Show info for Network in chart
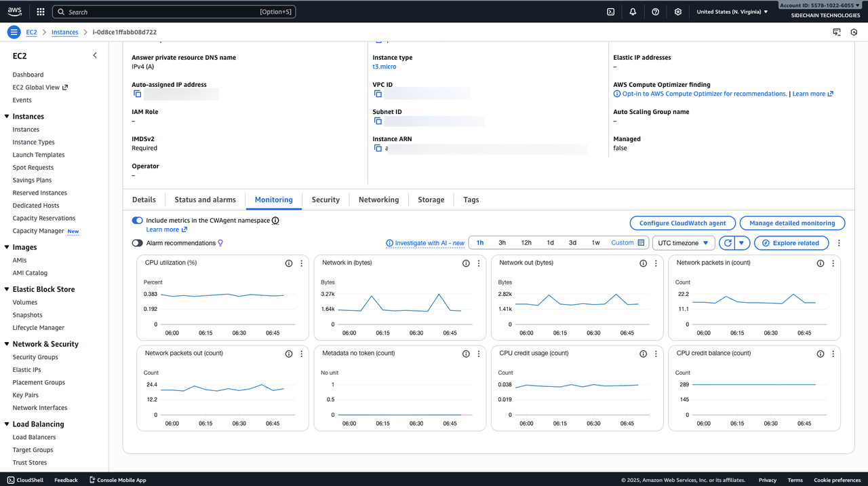Viewport: 868px width, 486px height. [x=466, y=263]
